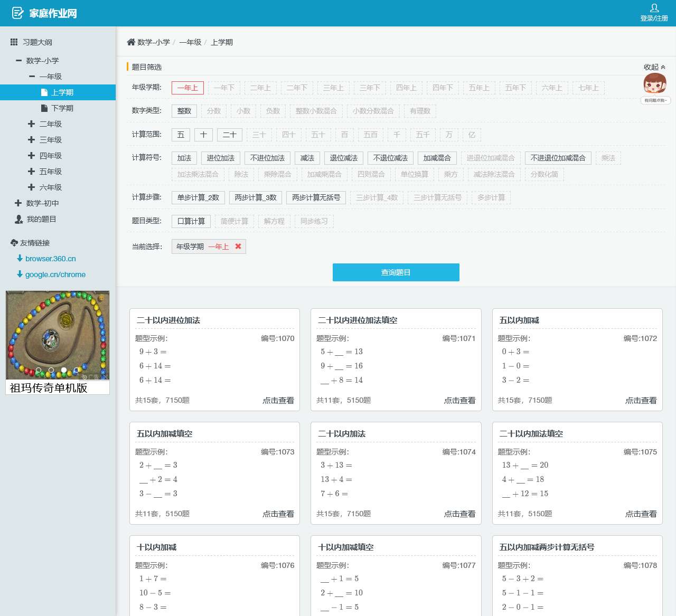Select the 整数 number type filter
Image resolution: width=676 pixels, height=616 pixels.
tap(184, 111)
